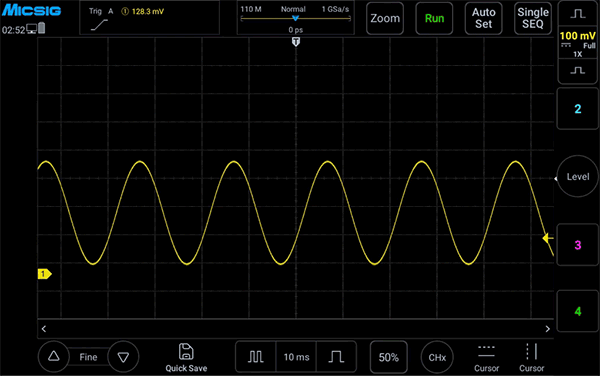Narrow timebase using the single-pulse icon
This screenshot has height=376, width=600.
tap(336, 357)
